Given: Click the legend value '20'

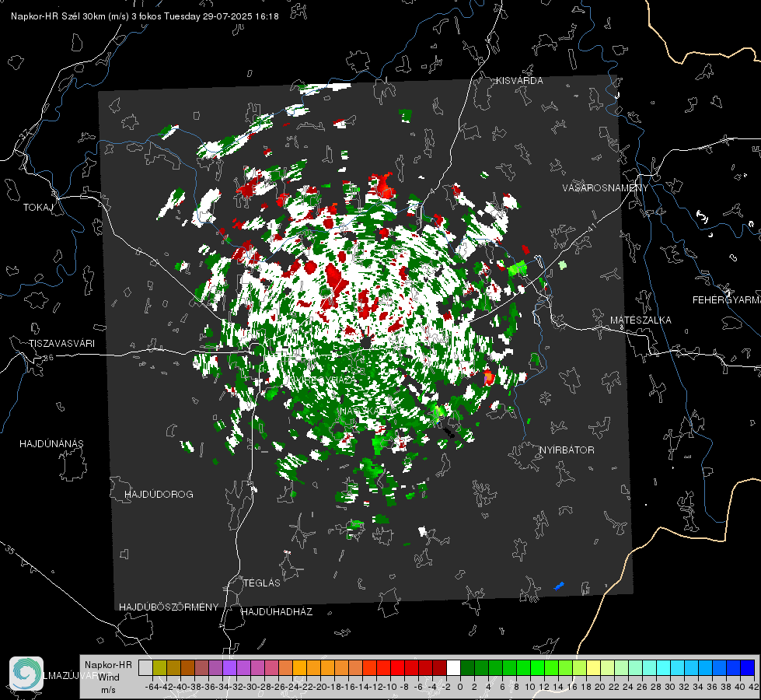Looking at the screenshot, I should click(x=600, y=687).
